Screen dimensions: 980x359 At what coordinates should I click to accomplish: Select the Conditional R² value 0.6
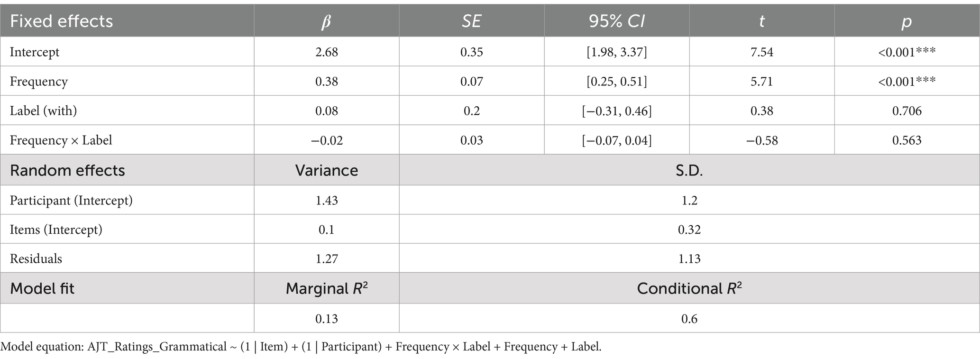pos(689,318)
